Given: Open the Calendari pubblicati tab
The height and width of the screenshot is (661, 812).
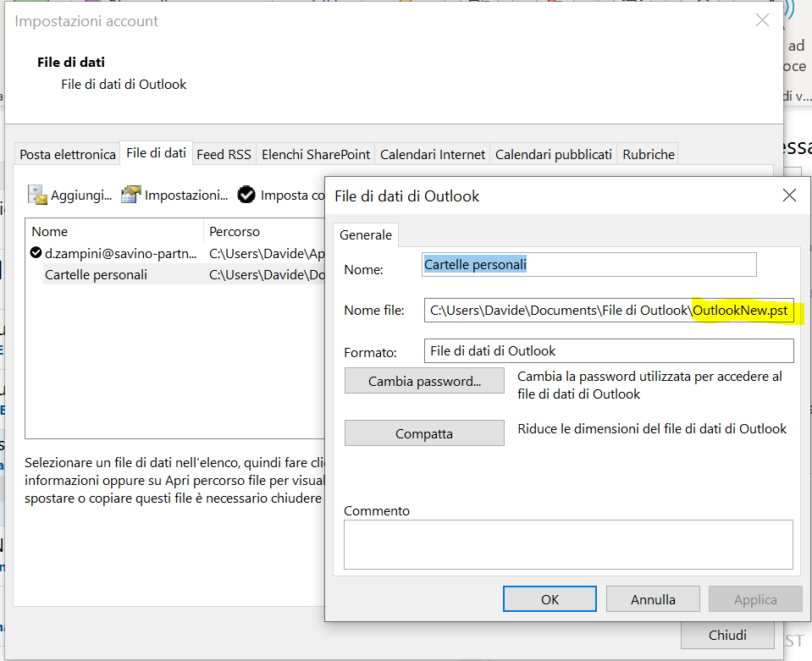Looking at the screenshot, I should pyautogui.click(x=553, y=154).
